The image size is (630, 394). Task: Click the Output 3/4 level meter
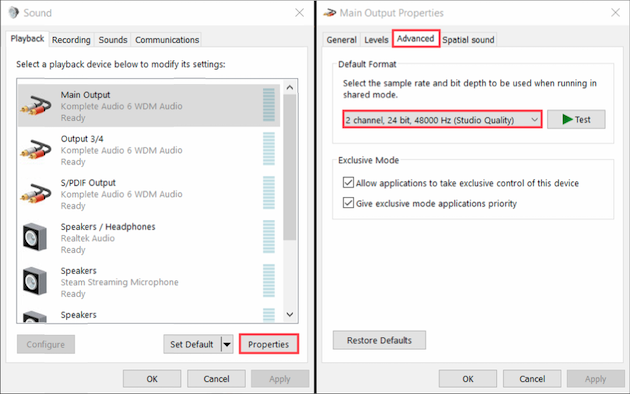tap(269, 149)
